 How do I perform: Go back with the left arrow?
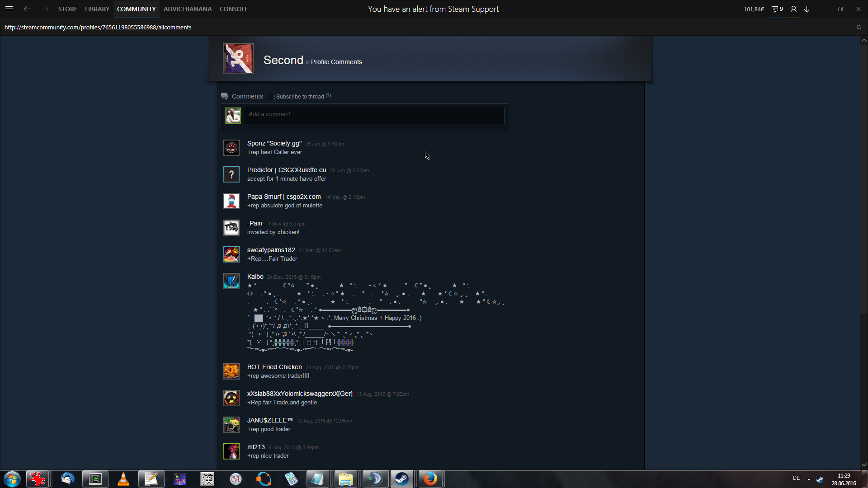27,9
